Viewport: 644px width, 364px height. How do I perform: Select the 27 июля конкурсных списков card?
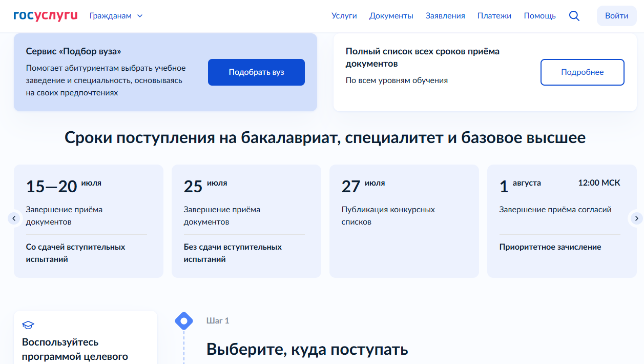click(x=404, y=221)
